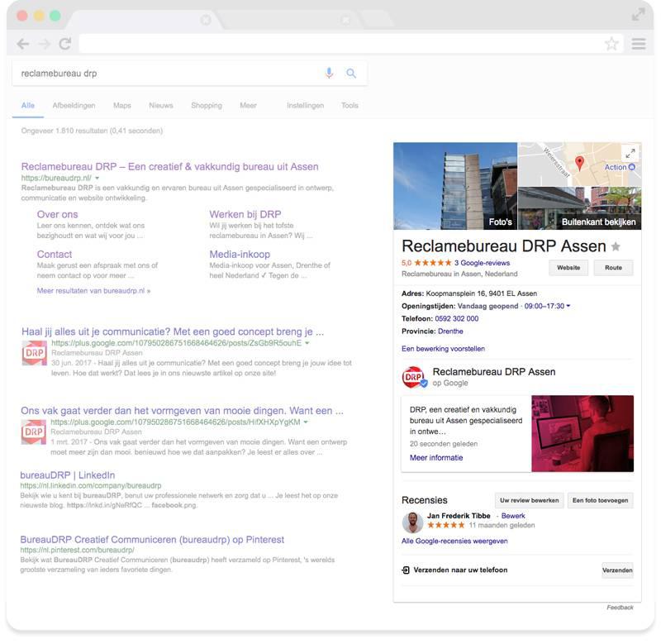Open 'Ons vak gaat verder' result
This screenshot has height=644, width=661.
coord(182,410)
